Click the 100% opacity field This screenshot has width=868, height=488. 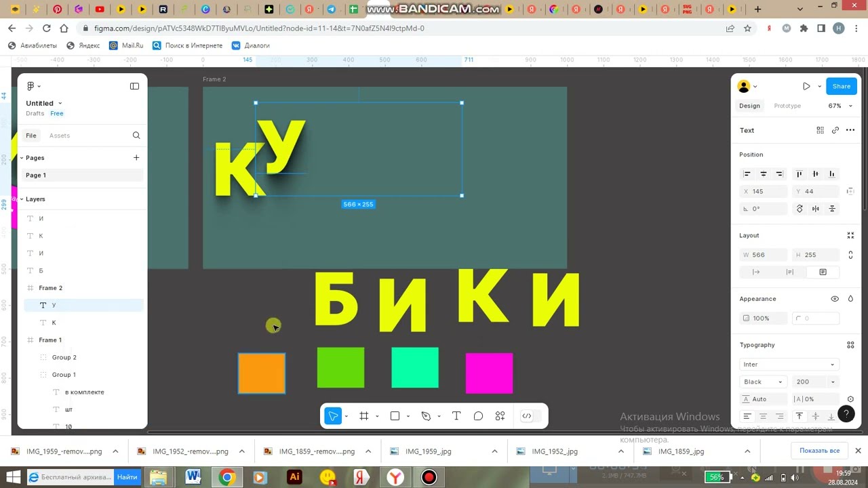764,318
